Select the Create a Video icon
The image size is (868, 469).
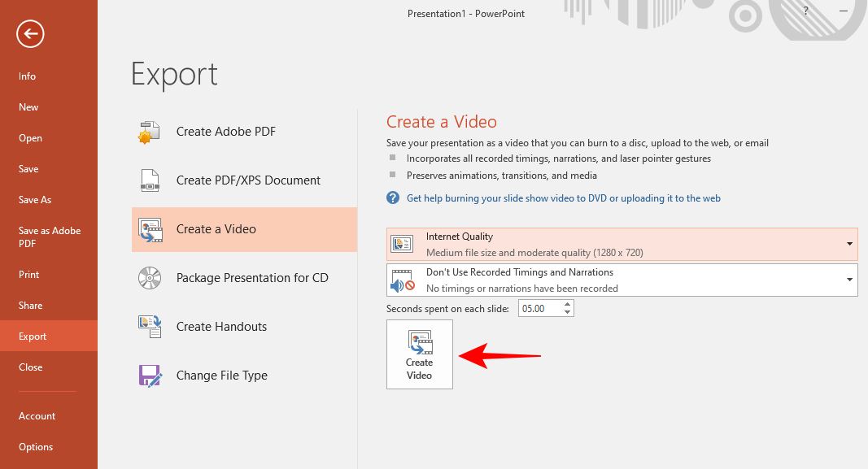(x=150, y=229)
